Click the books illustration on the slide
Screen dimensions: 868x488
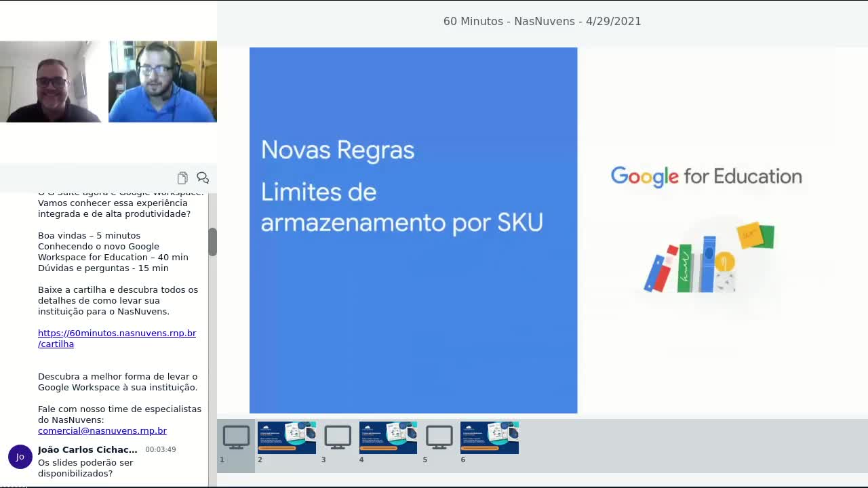[x=709, y=258]
